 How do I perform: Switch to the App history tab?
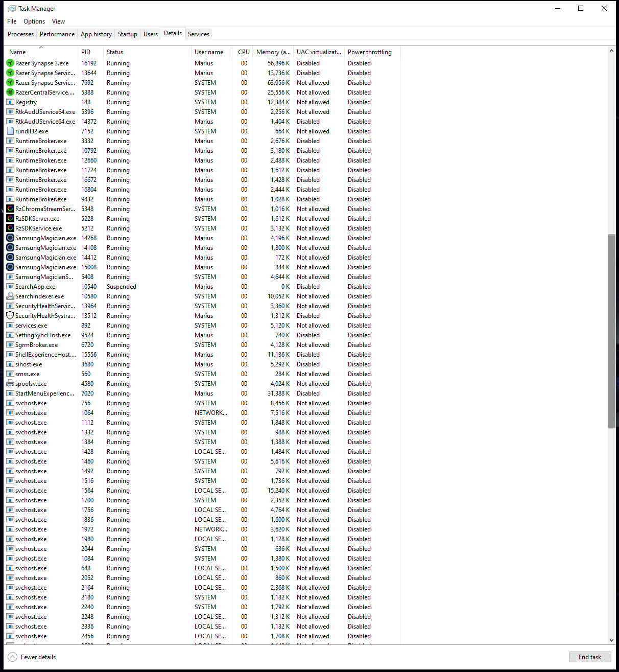point(96,34)
